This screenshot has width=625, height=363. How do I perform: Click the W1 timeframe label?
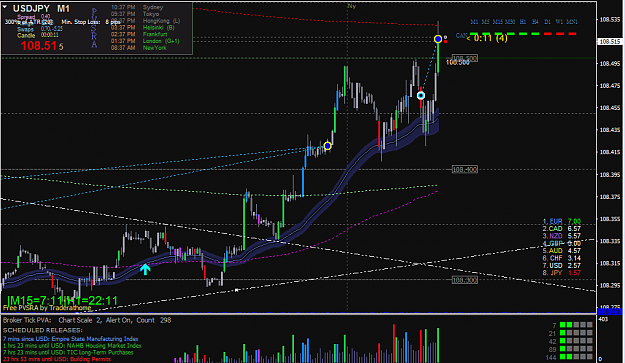click(x=559, y=22)
